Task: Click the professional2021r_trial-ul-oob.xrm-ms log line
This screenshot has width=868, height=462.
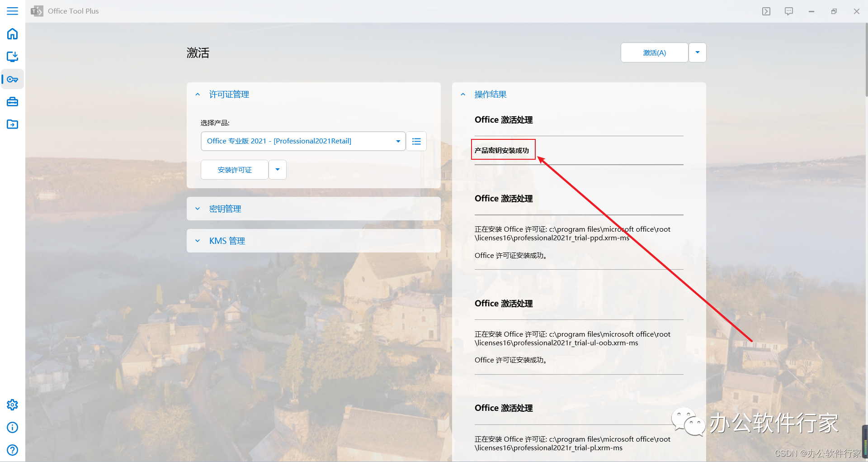Action: (x=572, y=338)
